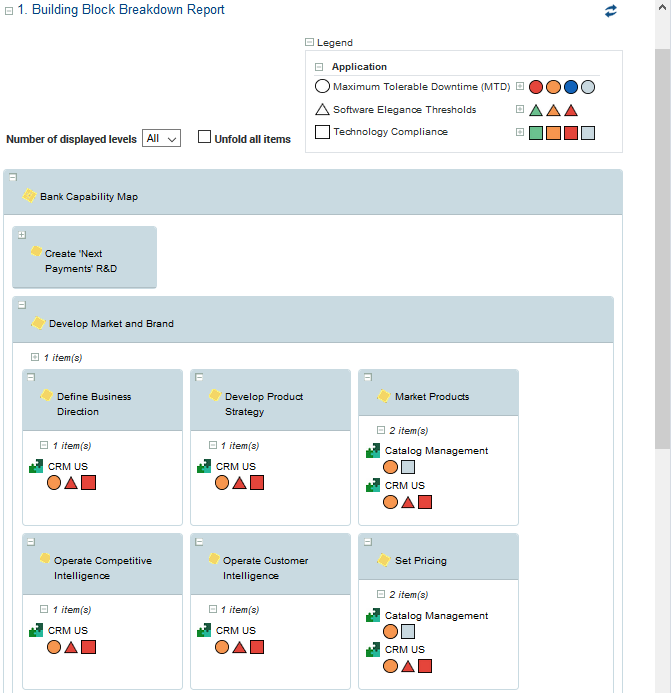671x693 pixels.
Task: Collapse the Building Block Breakdown Report section
Action: click(8, 10)
